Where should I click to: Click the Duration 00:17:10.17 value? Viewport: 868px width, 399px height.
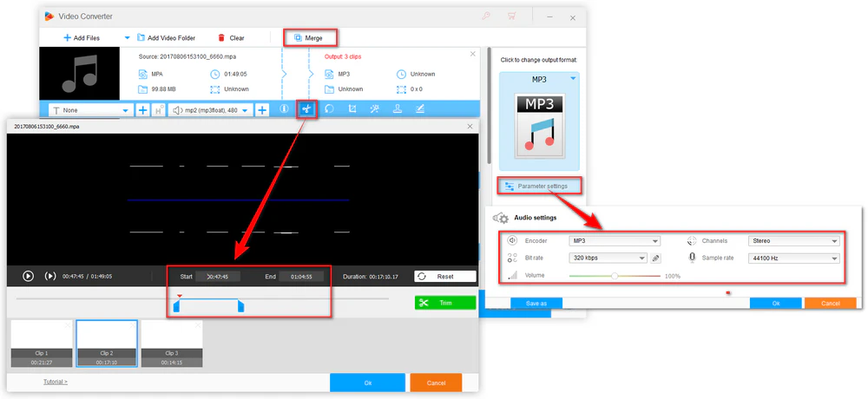pos(384,276)
